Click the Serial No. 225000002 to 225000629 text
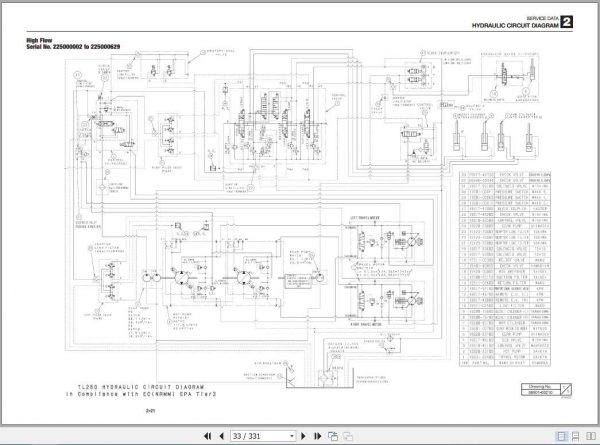600x445 pixels. click(73, 47)
